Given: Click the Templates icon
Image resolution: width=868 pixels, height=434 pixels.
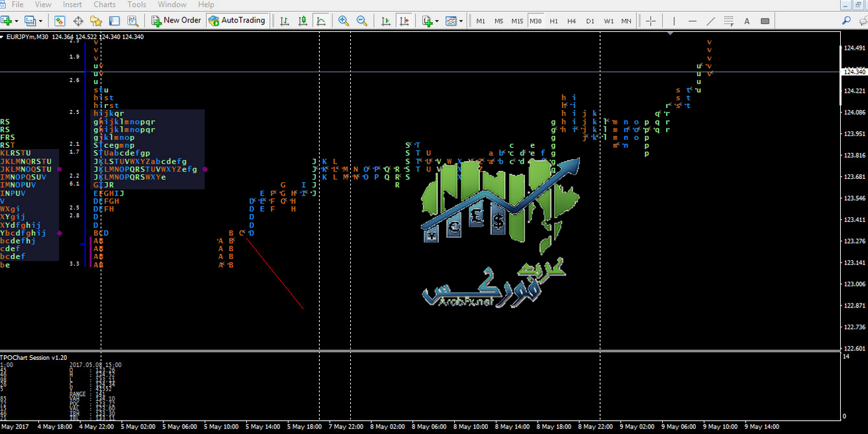Looking at the screenshot, I should click(x=451, y=21).
